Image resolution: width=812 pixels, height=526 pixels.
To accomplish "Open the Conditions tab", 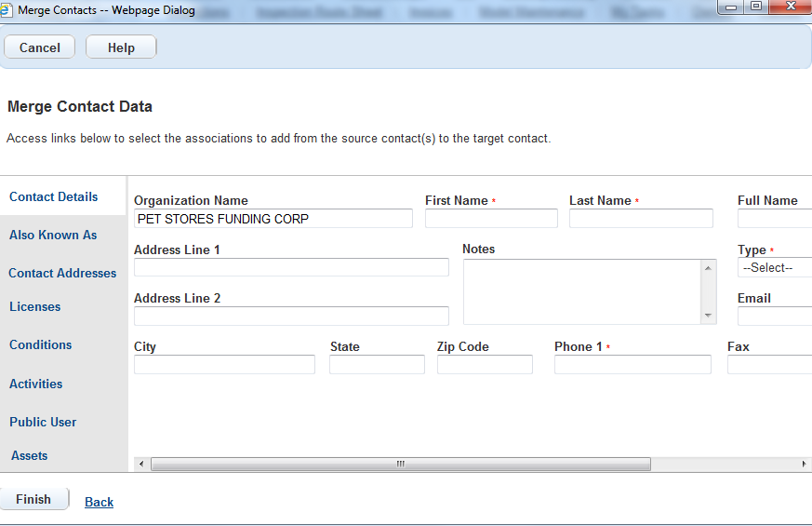I will click(x=40, y=344).
